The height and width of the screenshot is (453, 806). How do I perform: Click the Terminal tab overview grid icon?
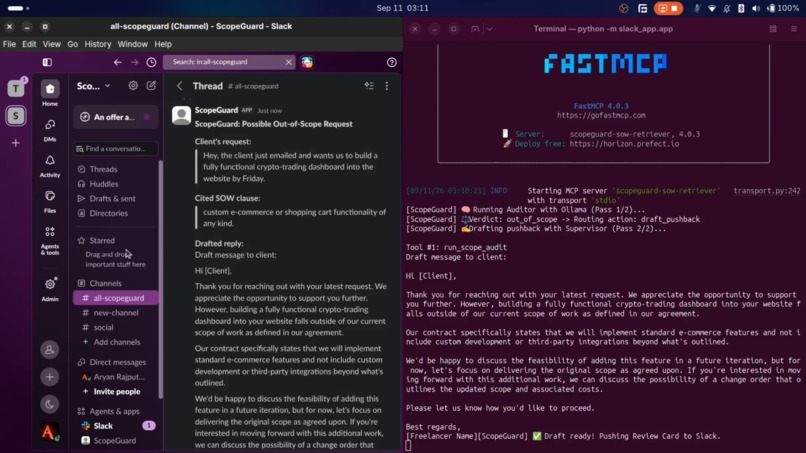[x=773, y=29]
